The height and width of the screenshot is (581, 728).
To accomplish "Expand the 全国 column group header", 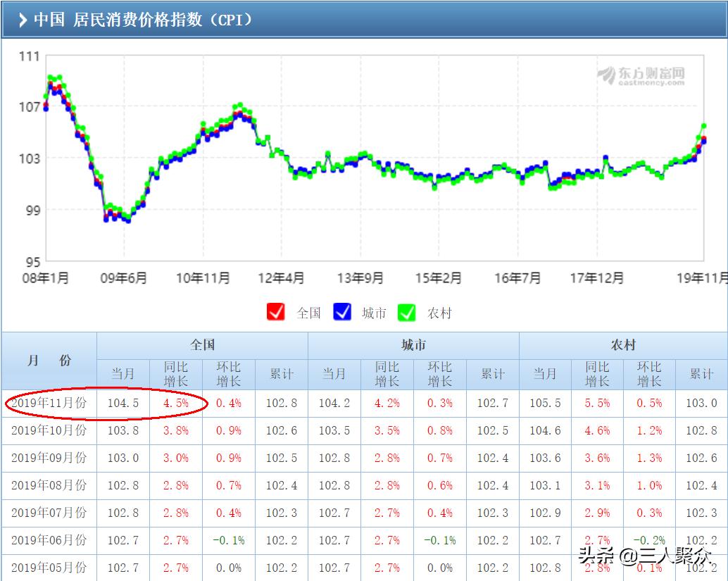I will (x=202, y=344).
